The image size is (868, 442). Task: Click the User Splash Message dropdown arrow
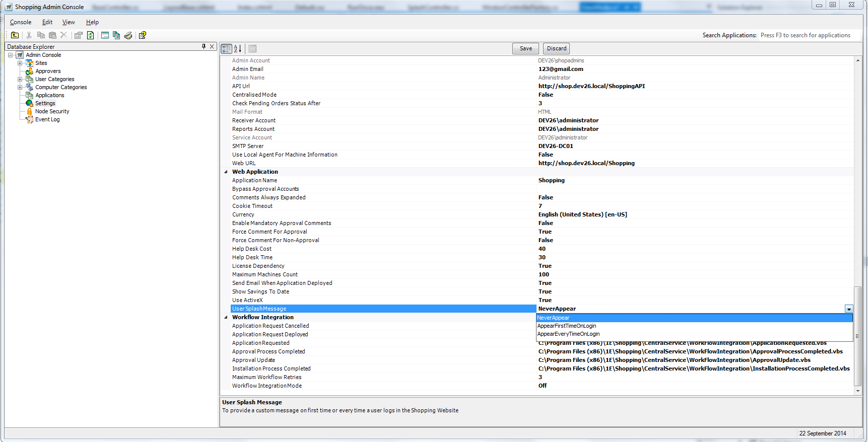click(x=849, y=309)
